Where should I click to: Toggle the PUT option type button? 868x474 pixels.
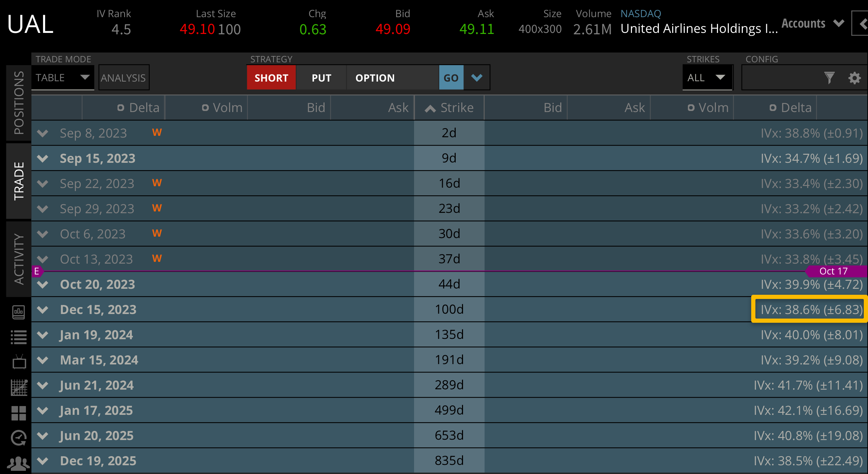tap(321, 78)
